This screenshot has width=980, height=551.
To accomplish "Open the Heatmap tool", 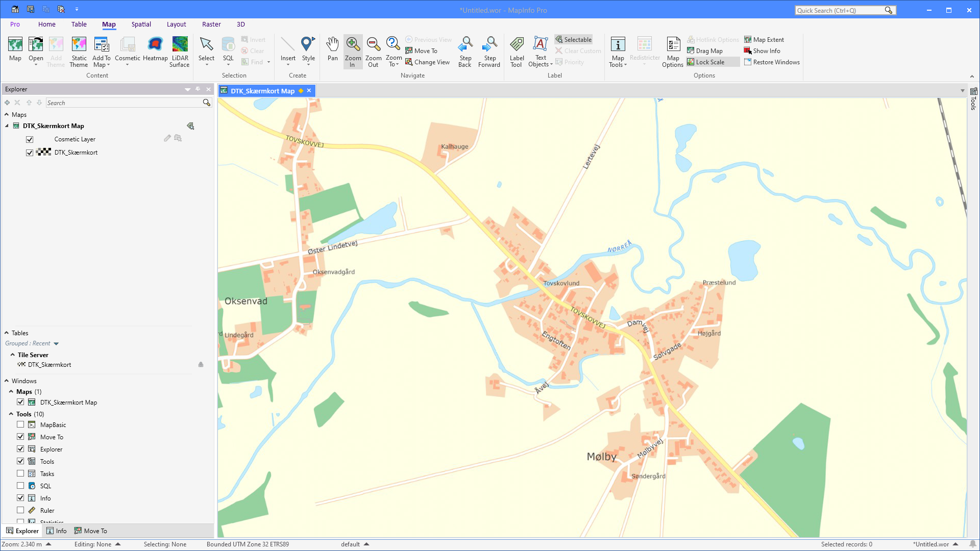I will tap(155, 50).
